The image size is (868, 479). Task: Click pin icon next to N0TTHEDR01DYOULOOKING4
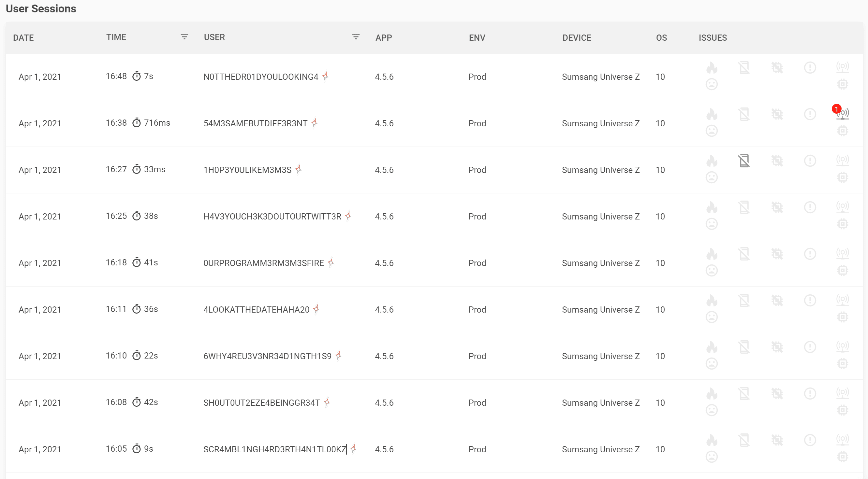325,76
